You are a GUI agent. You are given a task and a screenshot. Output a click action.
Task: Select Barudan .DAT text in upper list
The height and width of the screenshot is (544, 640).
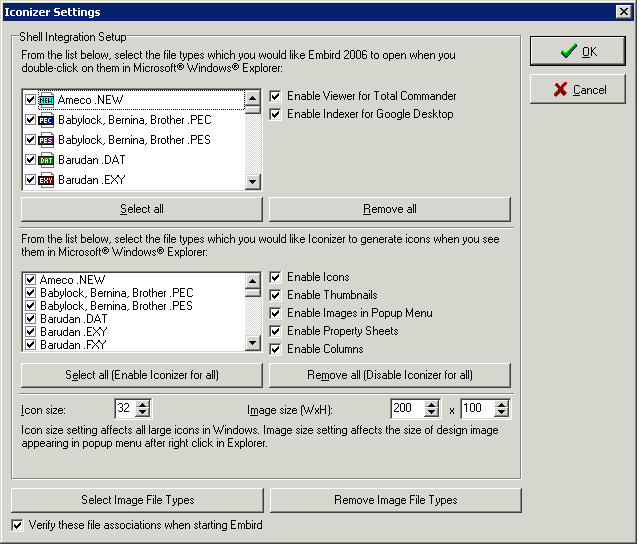(92, 160)
